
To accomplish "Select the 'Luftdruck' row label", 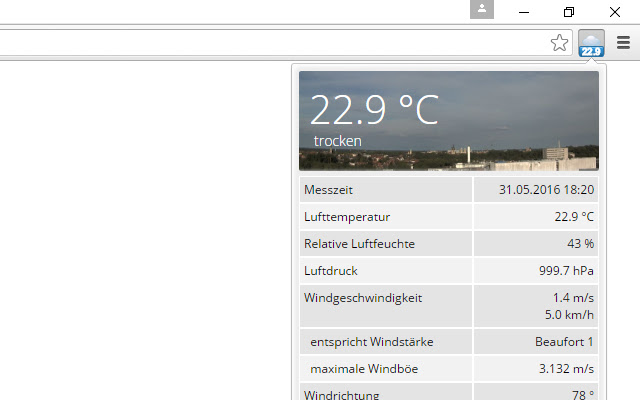I will 331,271.
